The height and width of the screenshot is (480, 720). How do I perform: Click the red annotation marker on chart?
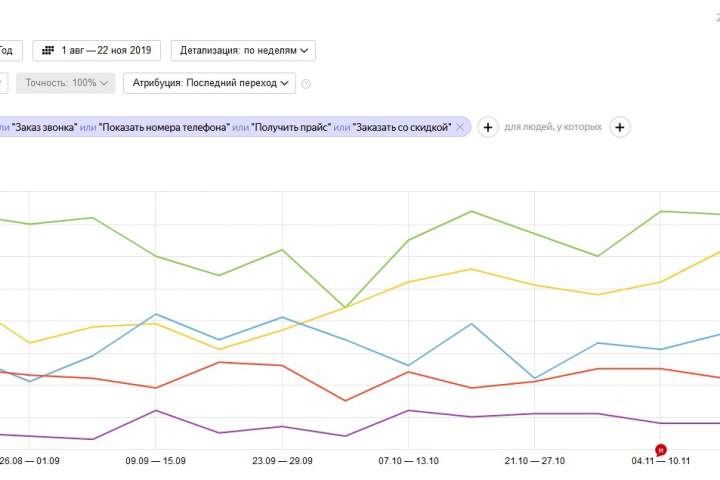tap(660, 449)
